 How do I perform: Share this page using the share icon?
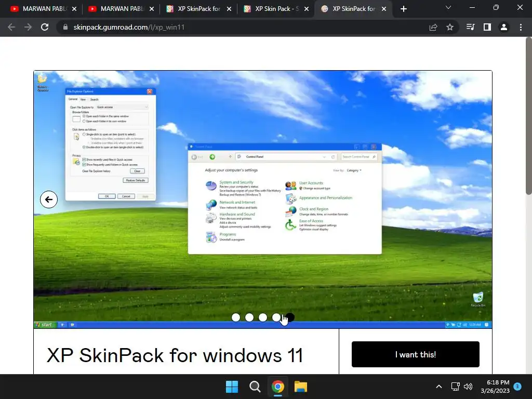(433, 27)
